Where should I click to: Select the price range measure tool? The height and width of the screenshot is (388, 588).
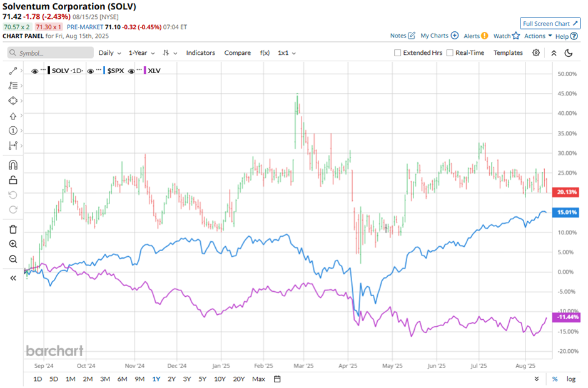pos(13,146)
